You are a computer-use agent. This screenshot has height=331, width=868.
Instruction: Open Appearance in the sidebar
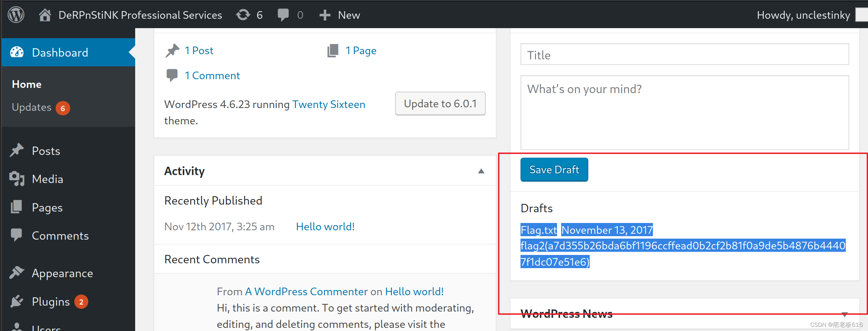63,273
